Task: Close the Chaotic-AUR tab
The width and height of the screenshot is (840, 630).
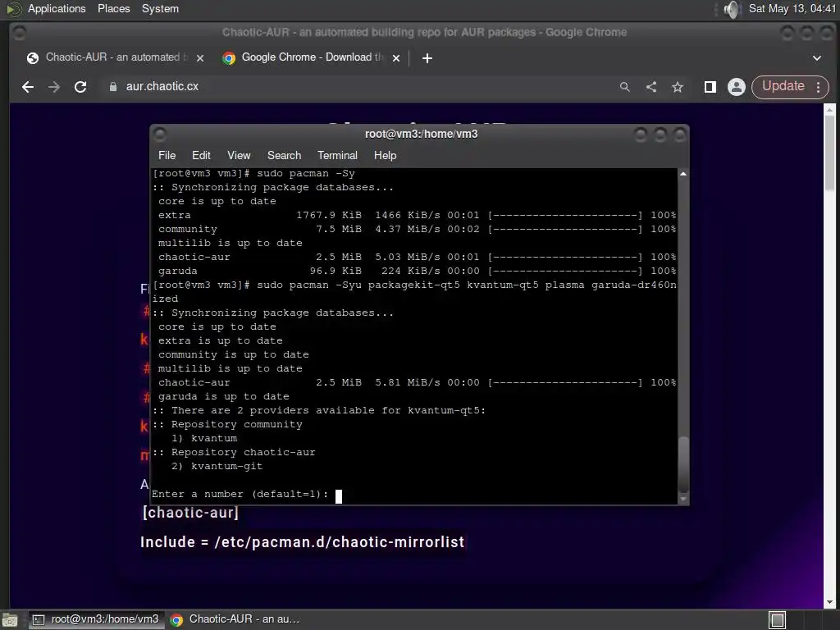Action: click(200, 58)
